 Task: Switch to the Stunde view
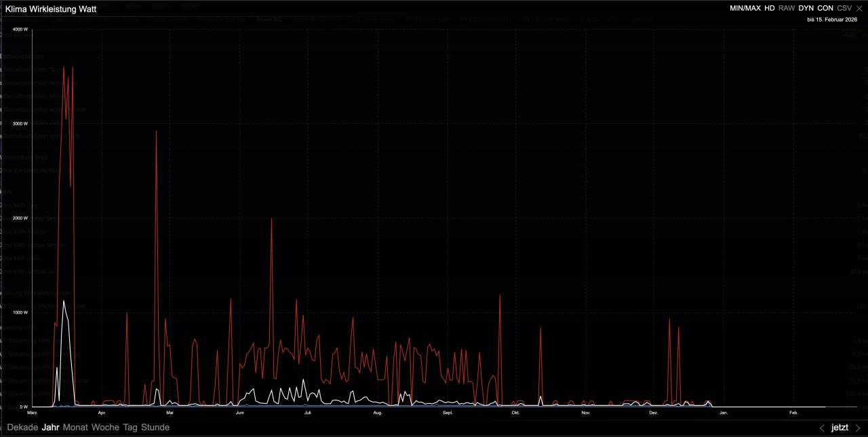(x=155, y=428)
